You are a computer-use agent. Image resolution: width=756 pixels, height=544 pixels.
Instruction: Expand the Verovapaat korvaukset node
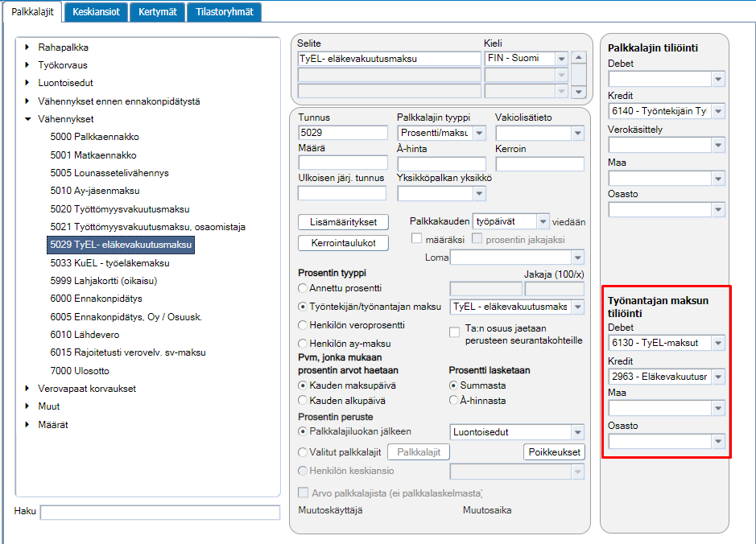[27, 389]
